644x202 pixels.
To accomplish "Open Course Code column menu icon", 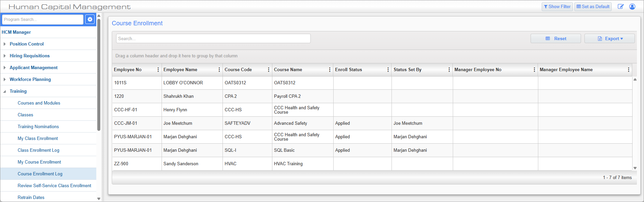I will coord(268,69).
